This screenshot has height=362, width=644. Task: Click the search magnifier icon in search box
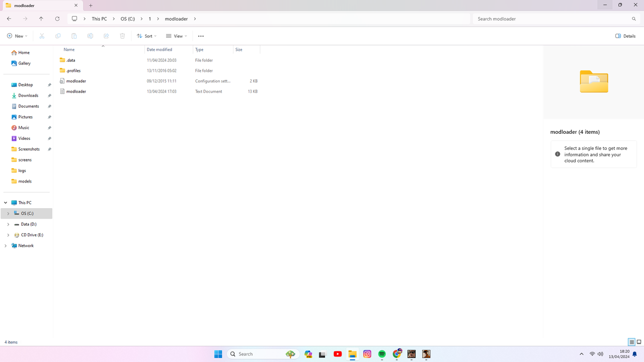coord(634,19)
